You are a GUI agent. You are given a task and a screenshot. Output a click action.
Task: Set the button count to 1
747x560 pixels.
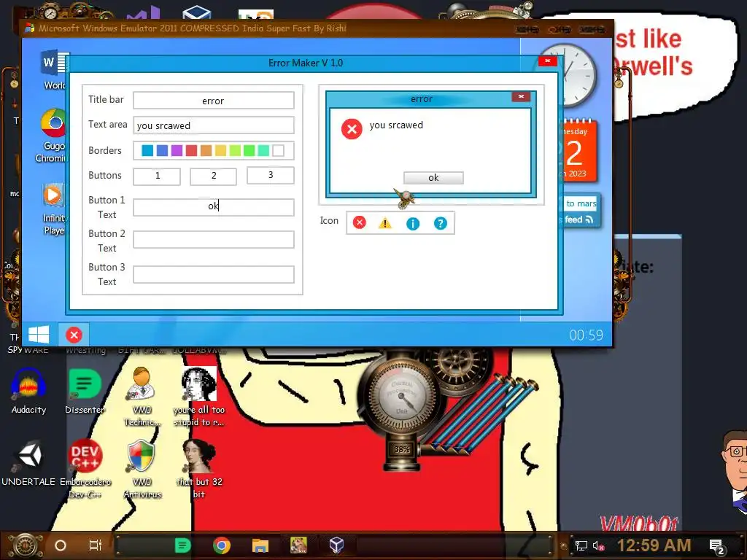tap(157, 176)
